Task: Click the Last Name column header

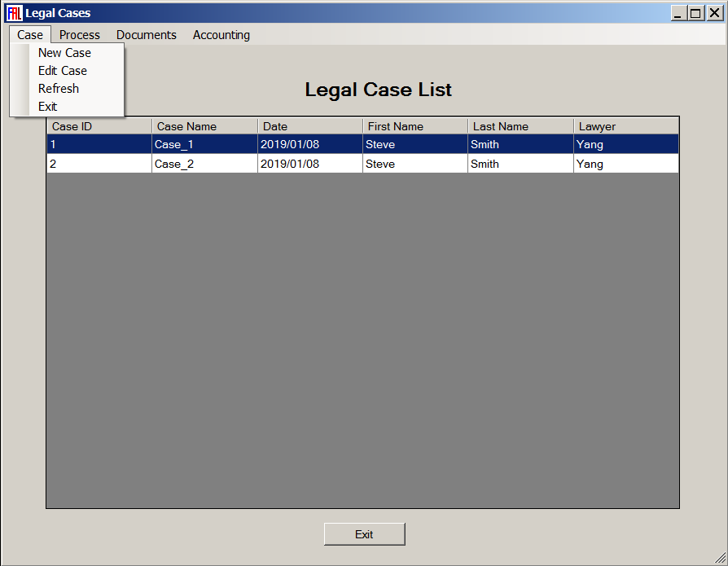Action: tap(520, 126)
